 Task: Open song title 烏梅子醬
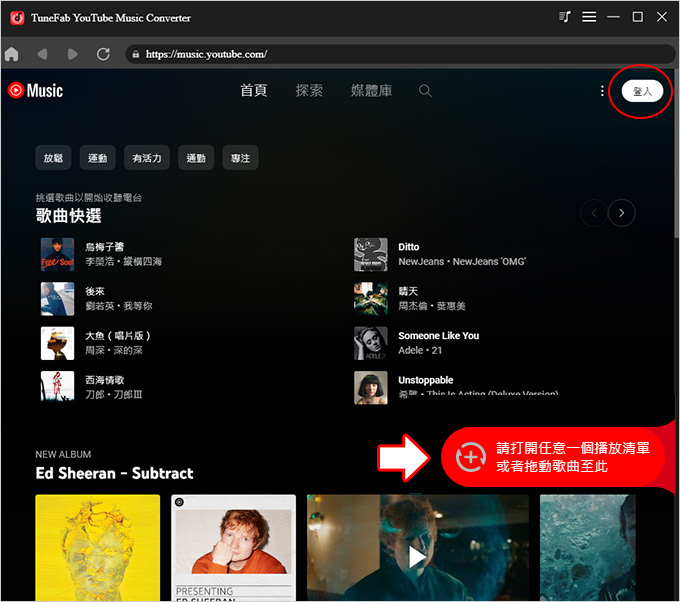(105, 247)
